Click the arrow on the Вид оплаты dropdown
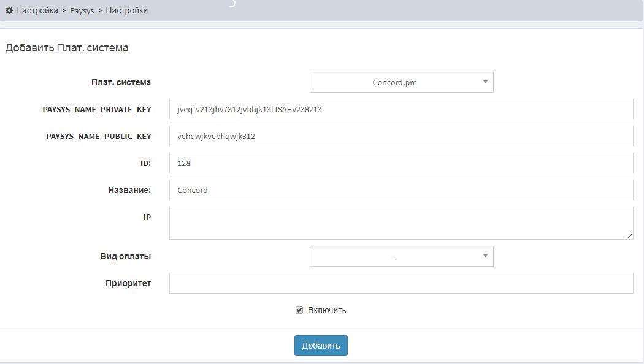 pyautogui.click(x=485, y=256)
